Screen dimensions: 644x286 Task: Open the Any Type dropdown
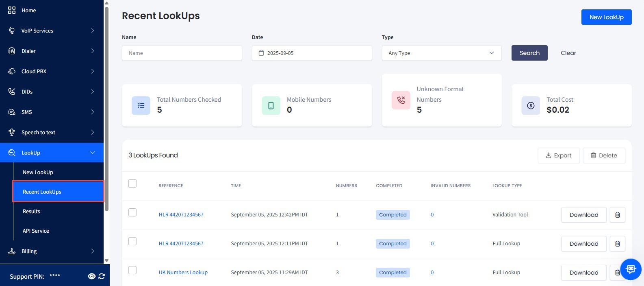pyautogui.click(x=442, y=53)
